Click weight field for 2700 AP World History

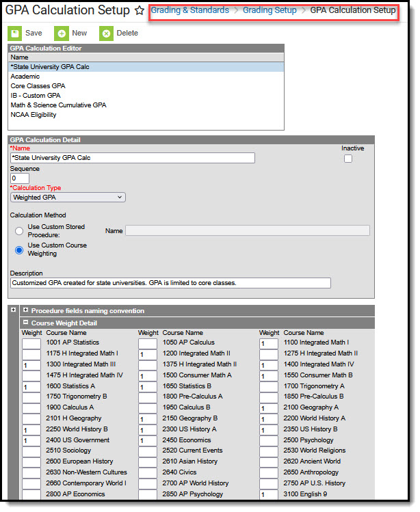(x=148, y=485)
